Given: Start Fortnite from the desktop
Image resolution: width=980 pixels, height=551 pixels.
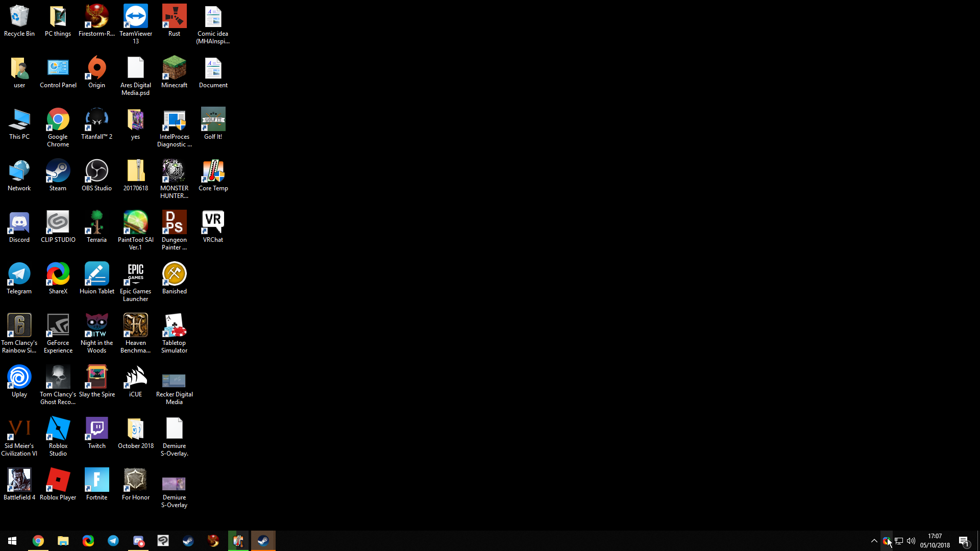Looking at the screenshot, I should pyautogui.click(x=96, y=480).
